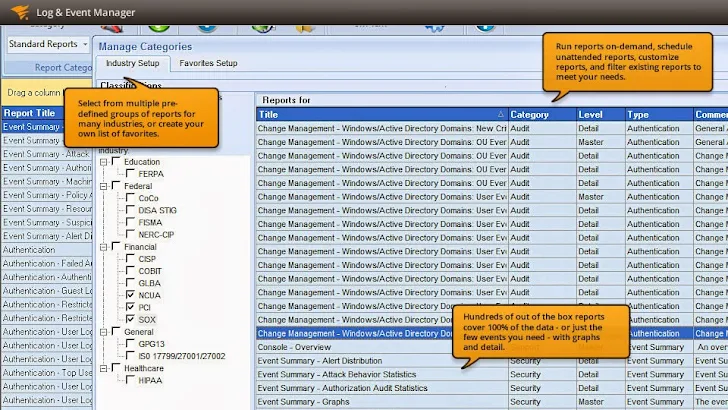Check the General group checkbox

(x=116, y=331)
